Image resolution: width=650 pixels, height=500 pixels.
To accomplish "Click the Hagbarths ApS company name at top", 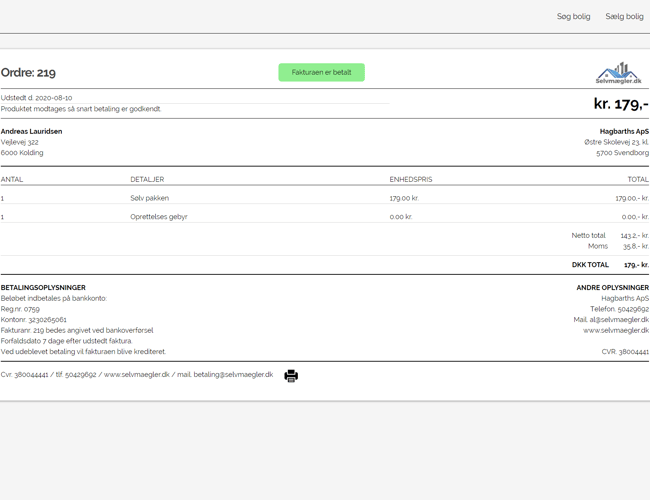I will (x=623, y=131).
